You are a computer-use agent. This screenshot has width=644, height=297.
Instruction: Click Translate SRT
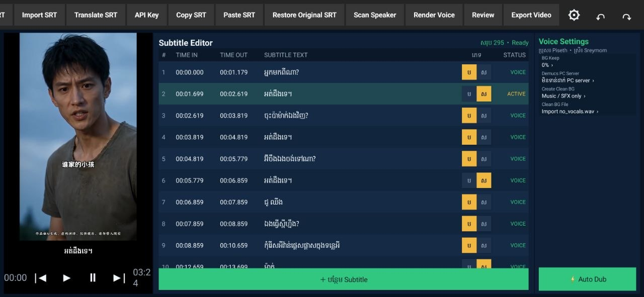click(96, 15)
